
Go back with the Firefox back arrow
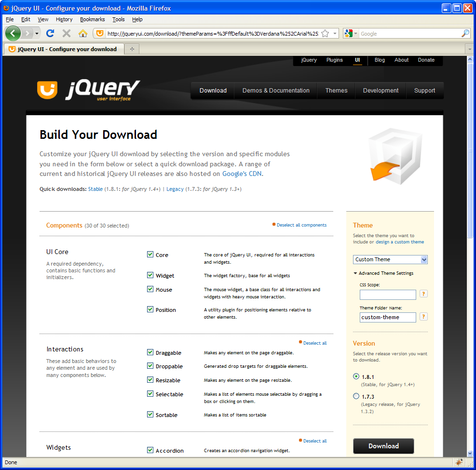coord(13,33)
